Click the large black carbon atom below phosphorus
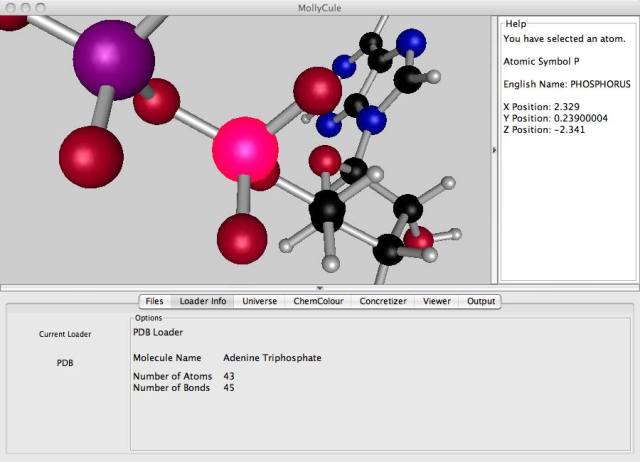Viewport: 640px width, 462px height. pyautogui.click(x=327, y=210)
